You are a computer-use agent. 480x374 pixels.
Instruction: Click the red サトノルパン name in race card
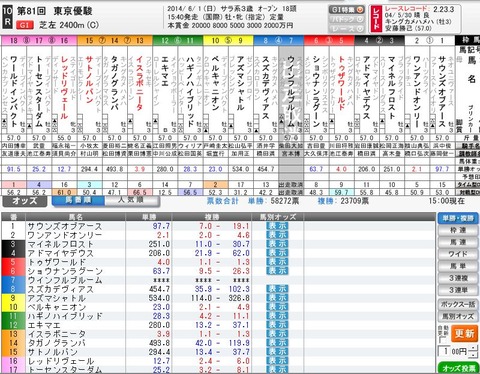click(x=89, y=79)
